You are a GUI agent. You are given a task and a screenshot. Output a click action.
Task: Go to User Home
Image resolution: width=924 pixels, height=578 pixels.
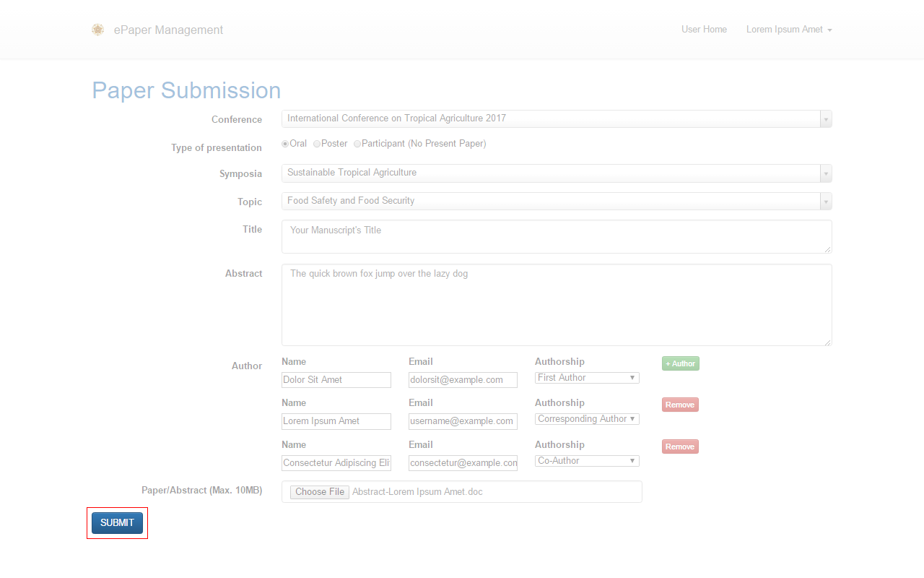704,30
